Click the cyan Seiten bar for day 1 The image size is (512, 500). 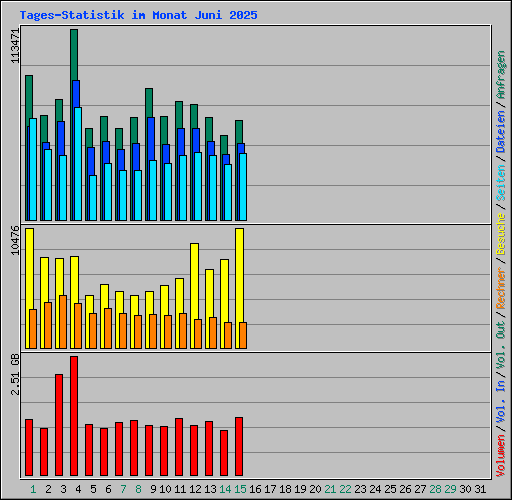[x=33, y=169]
